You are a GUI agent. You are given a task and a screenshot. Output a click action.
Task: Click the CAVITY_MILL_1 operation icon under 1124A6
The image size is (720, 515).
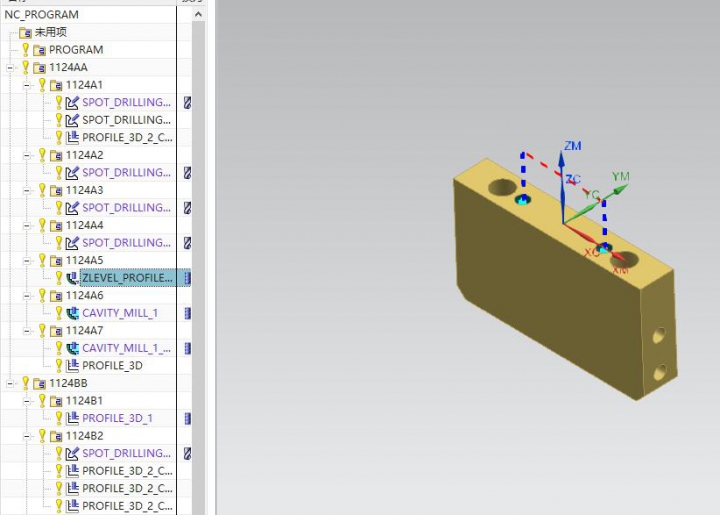[72, 313]
